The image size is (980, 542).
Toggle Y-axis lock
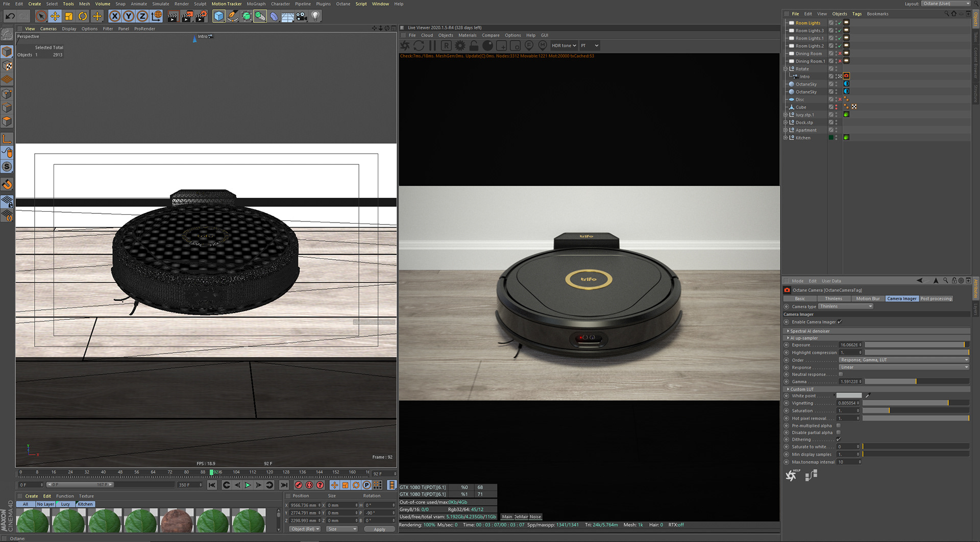pyautogui.click(x=129, y=16)
